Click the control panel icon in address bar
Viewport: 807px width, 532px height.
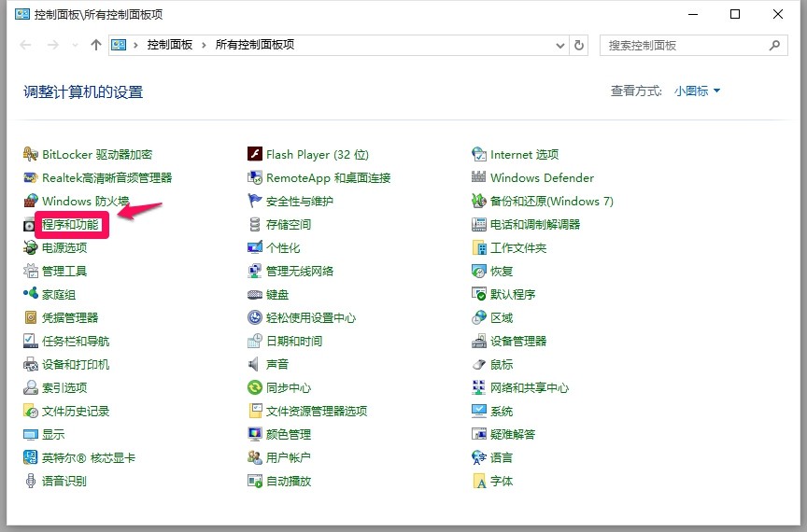coord(119,45)
